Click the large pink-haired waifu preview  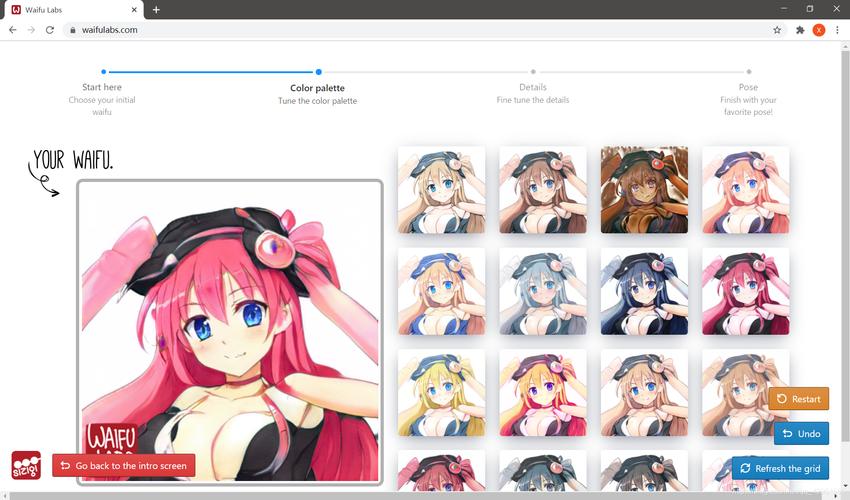230,332
